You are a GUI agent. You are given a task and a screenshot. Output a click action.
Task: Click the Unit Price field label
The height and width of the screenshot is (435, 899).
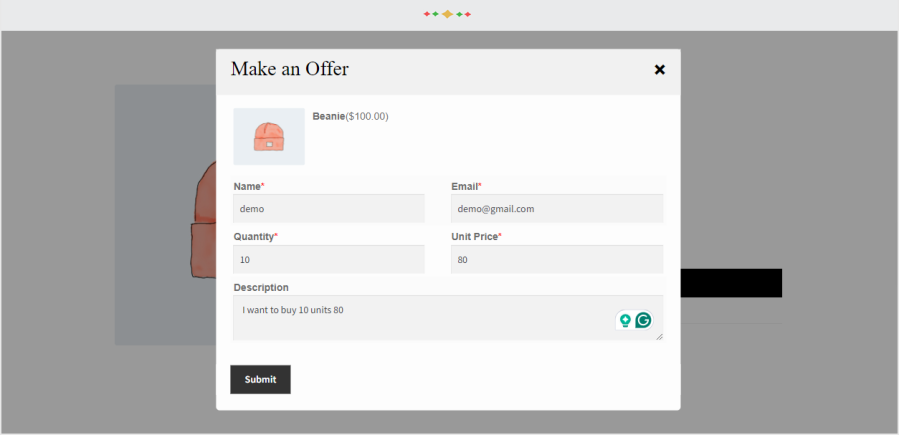click(x=475, y=236)
